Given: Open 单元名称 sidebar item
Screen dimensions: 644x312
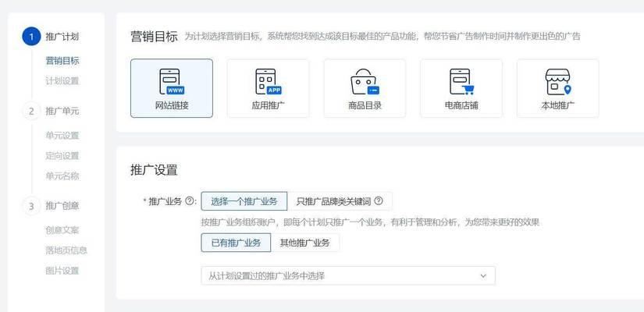Looking at the screenshot, I should [62, 176].
